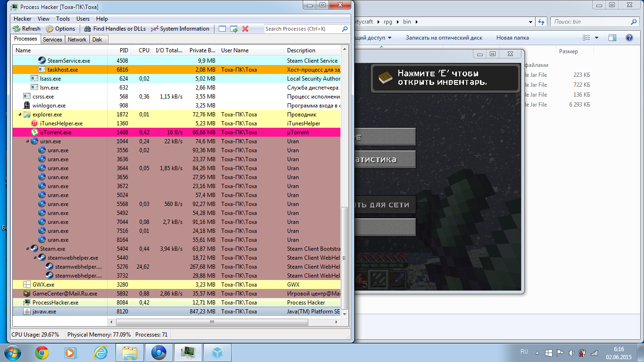Click the find window and thread icon
This screenshot has width=644, height=362.
[x=234, y=29]
